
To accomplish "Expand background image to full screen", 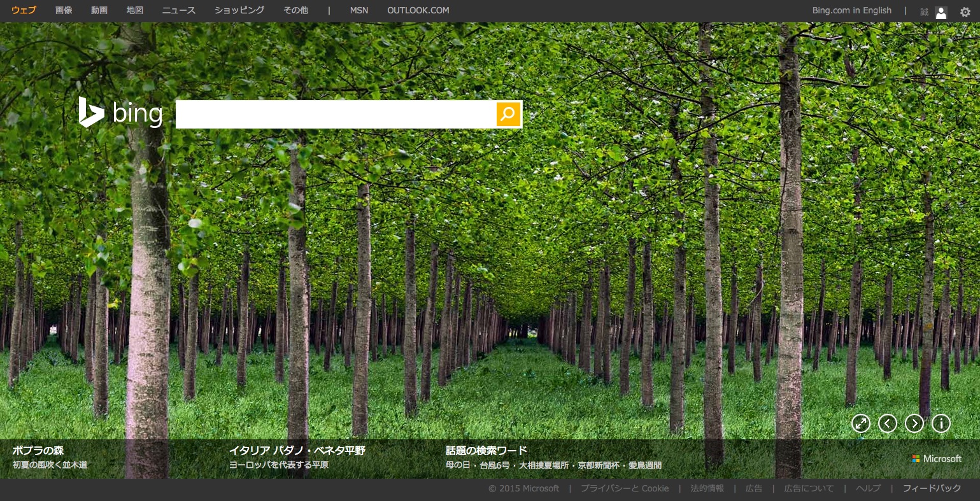I will point(860,423).
